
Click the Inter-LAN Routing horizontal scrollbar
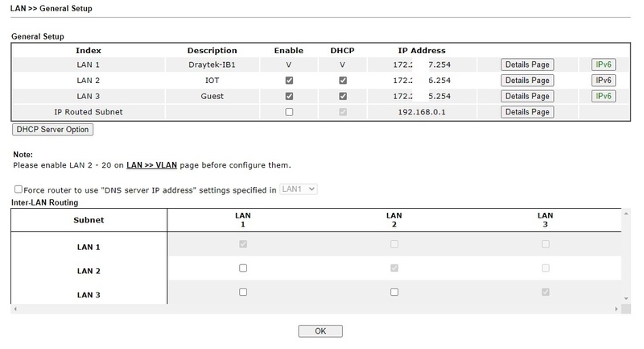(314, 308)
